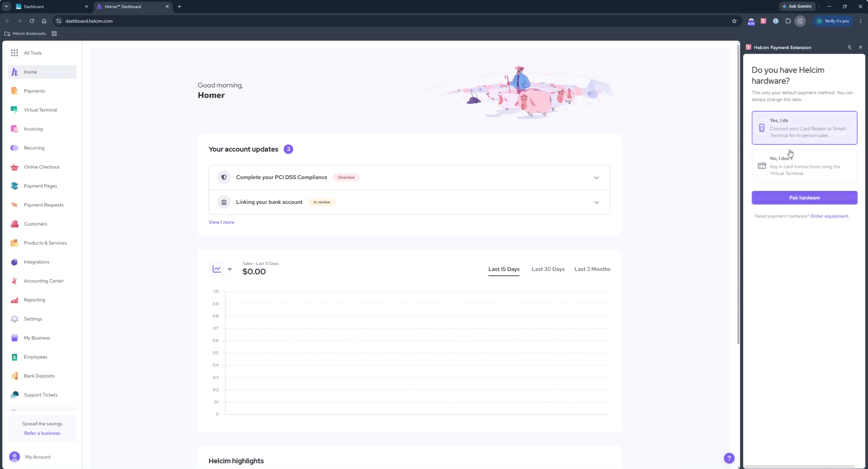Select the Helcim™ Dashboard browser tab

click(x=132, y=6)
